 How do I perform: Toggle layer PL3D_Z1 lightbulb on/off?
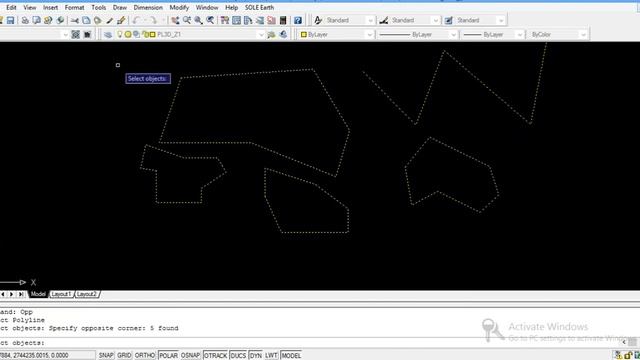pyautogui.click(x=120, y=35)
